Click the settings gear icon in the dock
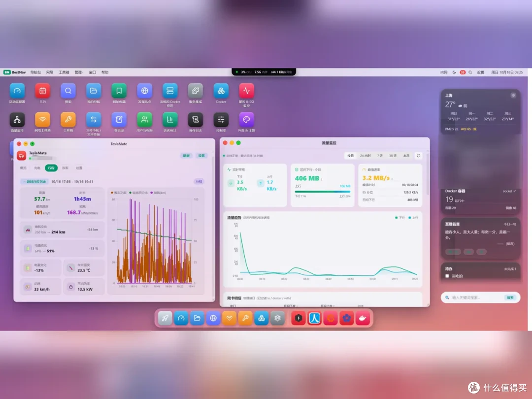This screenshot has width=532, height=399. click(x=277, y=318)
